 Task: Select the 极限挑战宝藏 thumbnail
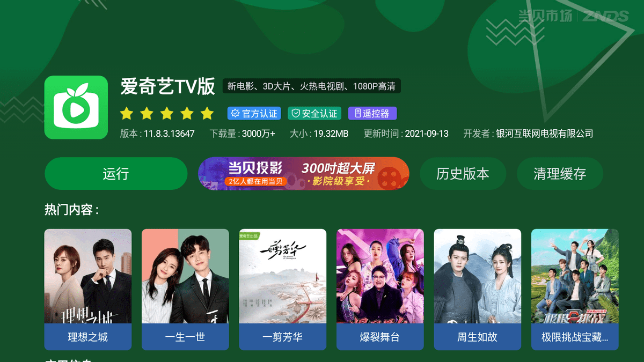click(x=575, y=290)
